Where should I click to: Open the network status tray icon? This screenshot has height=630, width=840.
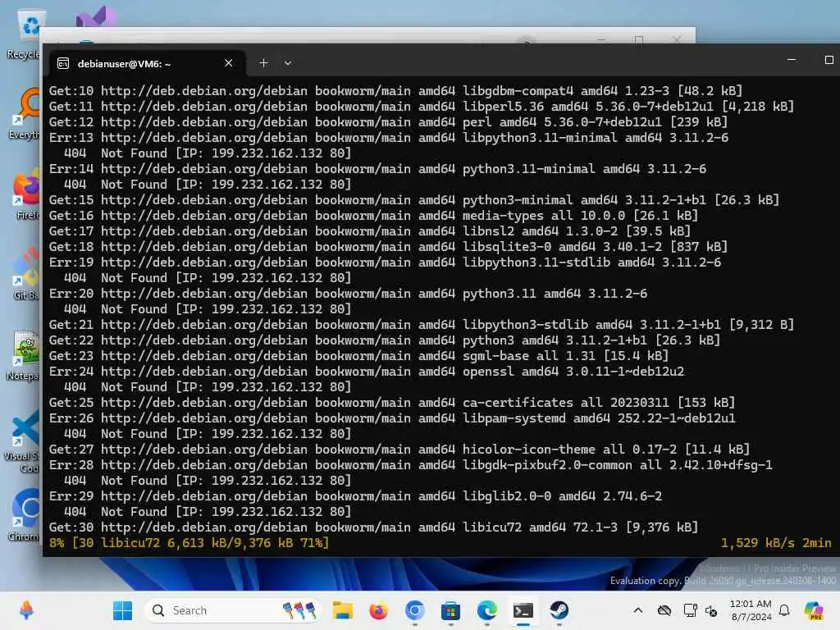[x=690, y=610]
